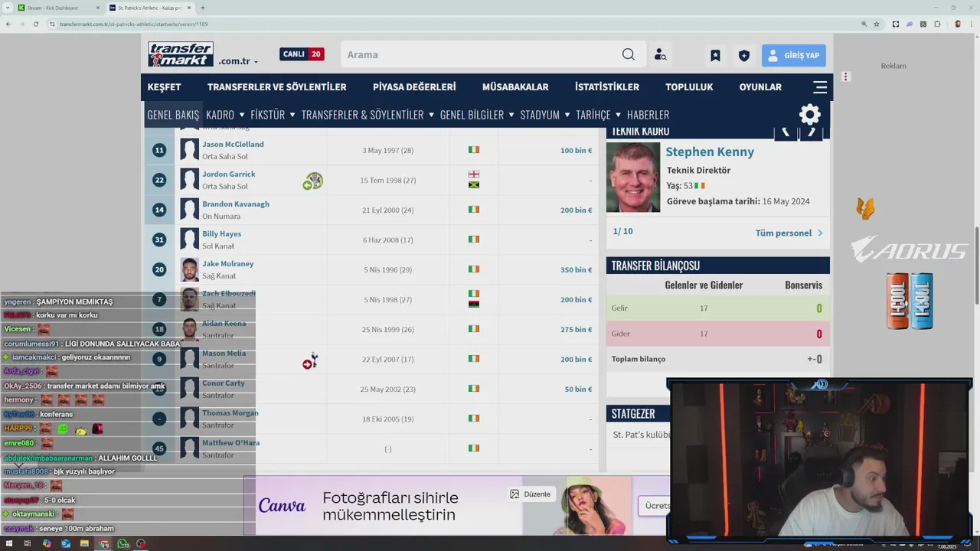Open Billy Hayes' player profile

tap(221, 233)
